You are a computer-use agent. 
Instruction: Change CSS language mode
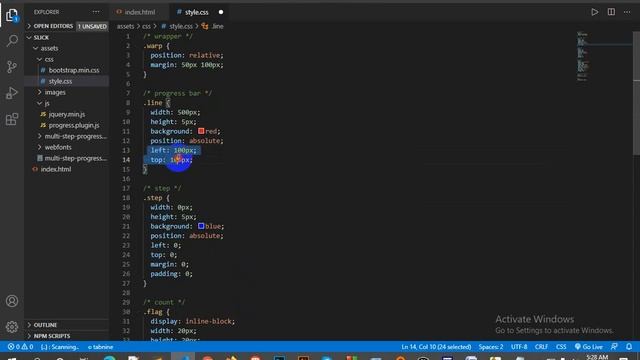[x=561, y=347]
